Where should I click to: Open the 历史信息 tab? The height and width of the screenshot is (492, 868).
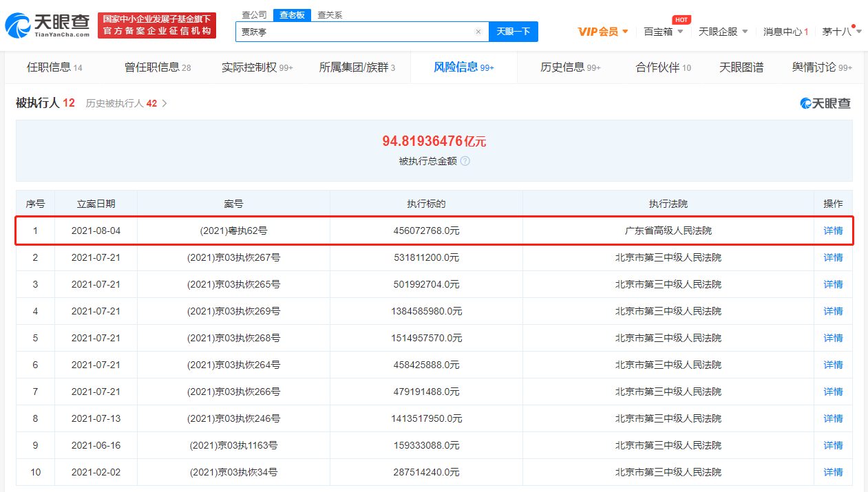570,67
